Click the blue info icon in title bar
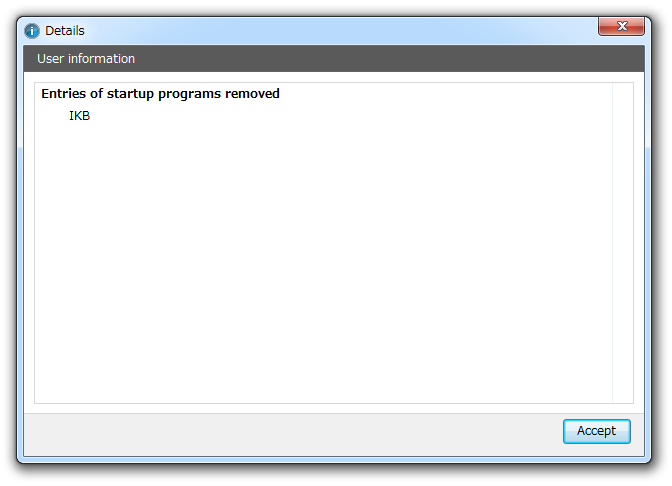Image resolution: width=672 pixels, height=486 pixels. pyautogui.click(x=31, y=31)
